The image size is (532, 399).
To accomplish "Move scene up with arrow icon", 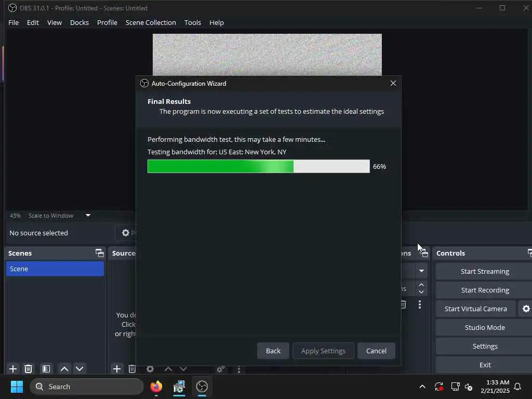I will (x=64, y=368).
